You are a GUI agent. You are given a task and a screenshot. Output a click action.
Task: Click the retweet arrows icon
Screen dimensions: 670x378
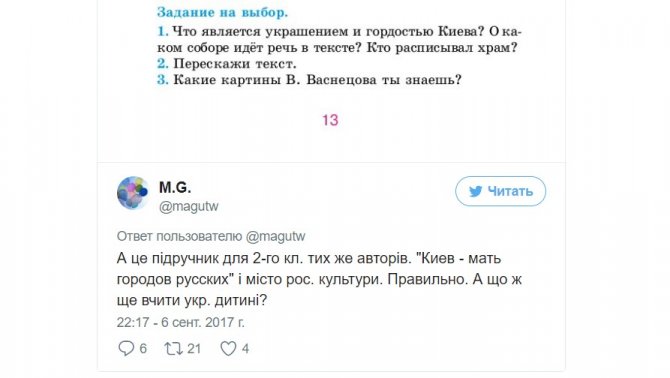click(x=173, y=349)
